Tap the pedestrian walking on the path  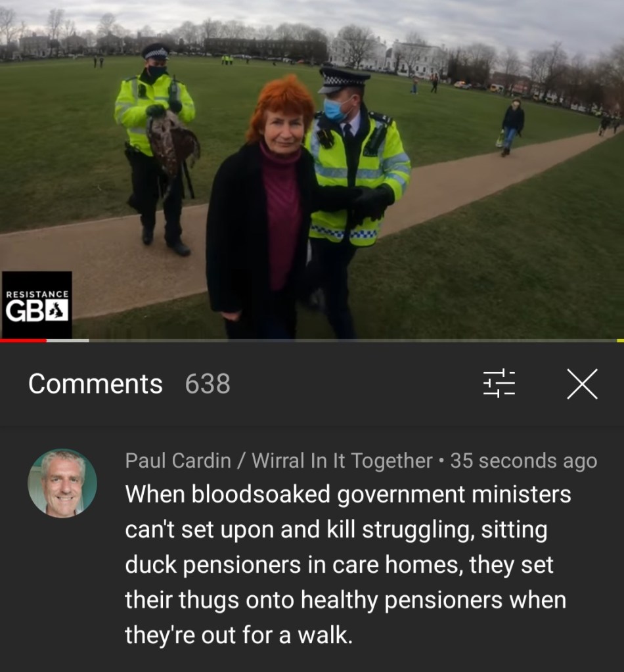(512, 127)
